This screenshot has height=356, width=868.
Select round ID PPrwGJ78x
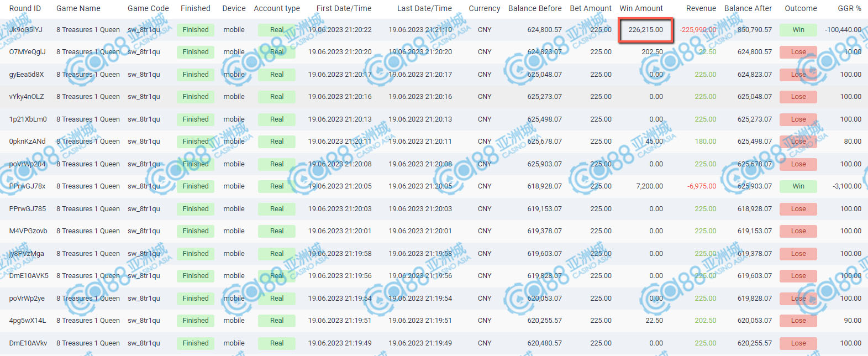(27, 186)
